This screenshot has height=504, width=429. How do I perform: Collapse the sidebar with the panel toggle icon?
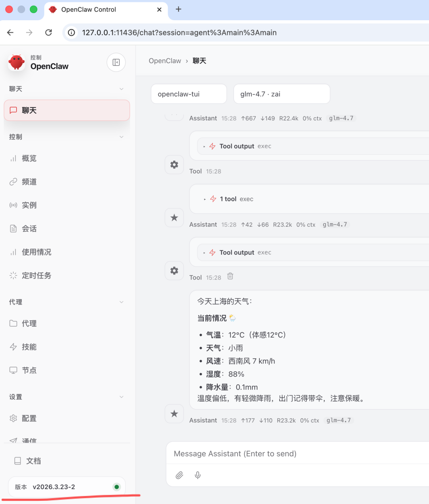pos(116,62)
